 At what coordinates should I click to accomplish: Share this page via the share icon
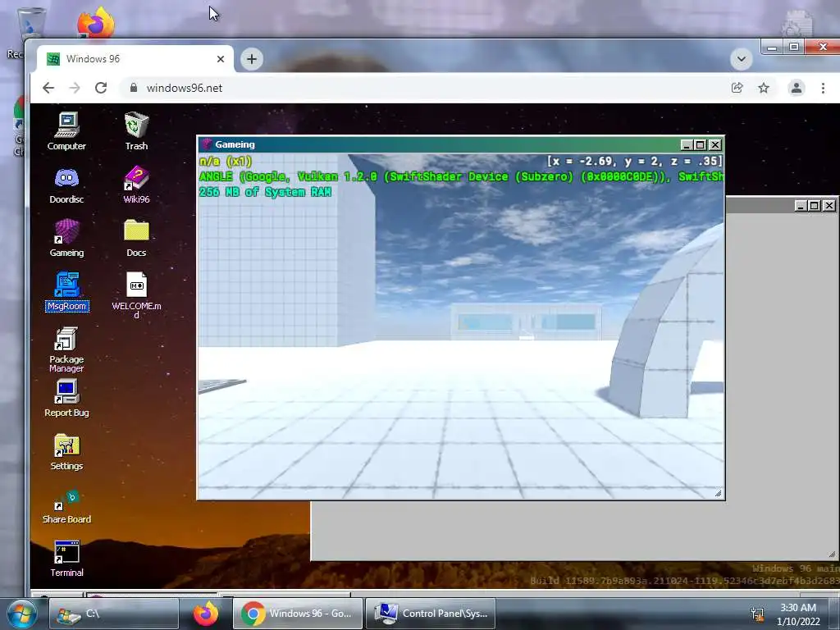(737, 88)
